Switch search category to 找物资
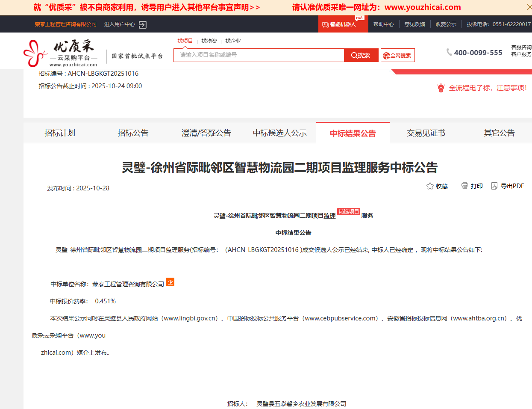Viewport: 532px width, 409px height. coord(209,41)
